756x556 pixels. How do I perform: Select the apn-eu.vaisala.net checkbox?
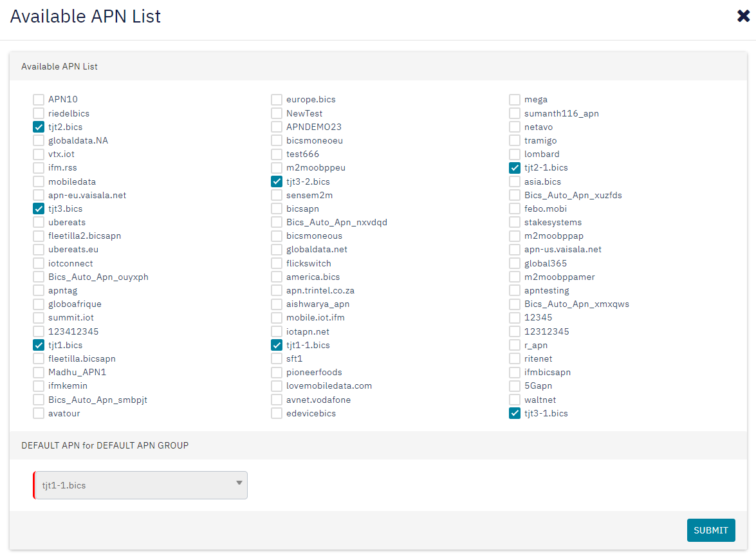(38, 195)
